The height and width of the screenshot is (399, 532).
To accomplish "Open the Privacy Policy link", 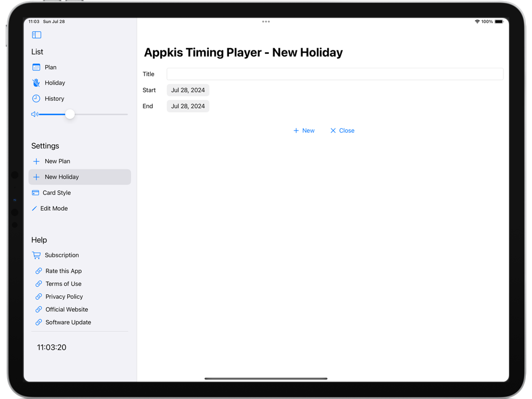I will [64, 297].
